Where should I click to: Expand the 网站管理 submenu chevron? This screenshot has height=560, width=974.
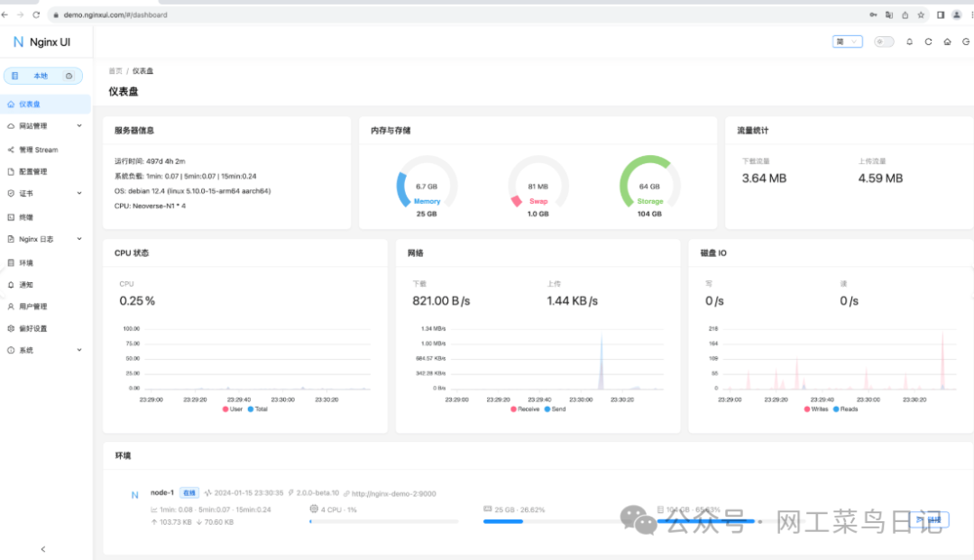79,126
